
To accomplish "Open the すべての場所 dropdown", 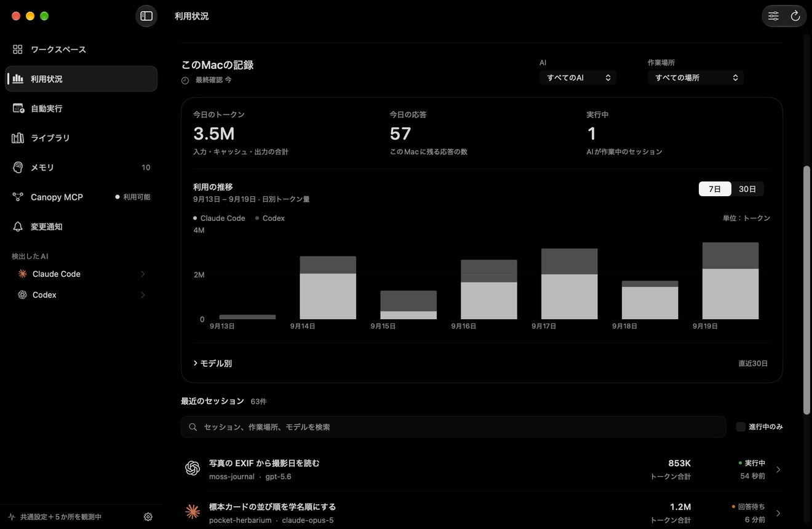I will (696, 78).
